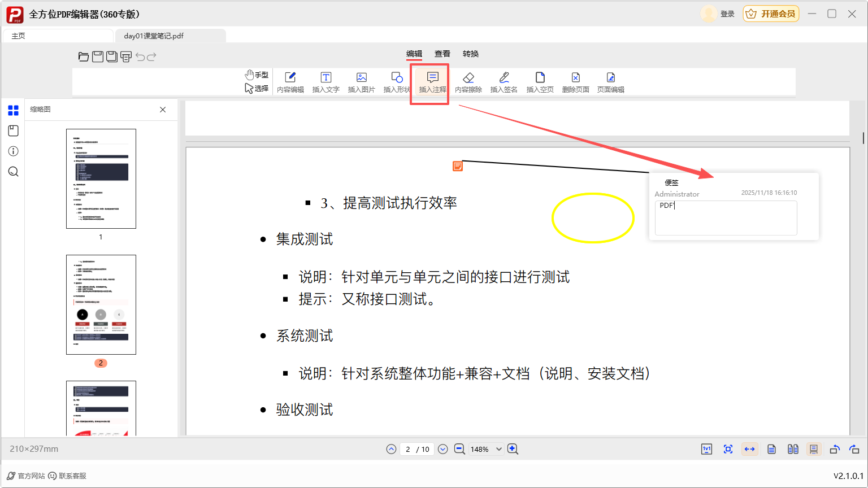Select the 内容编辑 (content edit) tool
This screenshot has height=488, width=868.
tap(290, 82)
